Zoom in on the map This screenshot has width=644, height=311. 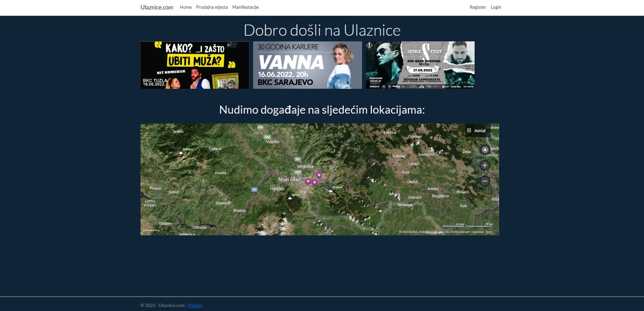485,165
